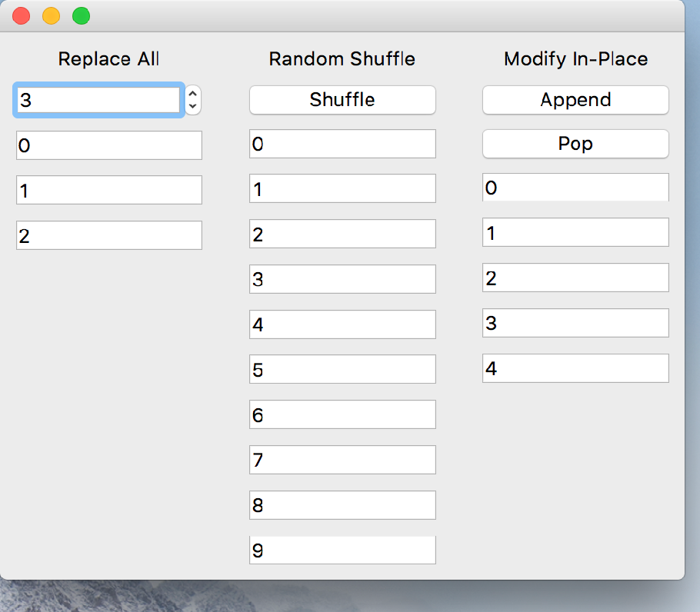Image resolution: width=700 pixels, height=612 pixels.
Task: Click the Replace All field containing 2
Action: [x=109, y=235]
